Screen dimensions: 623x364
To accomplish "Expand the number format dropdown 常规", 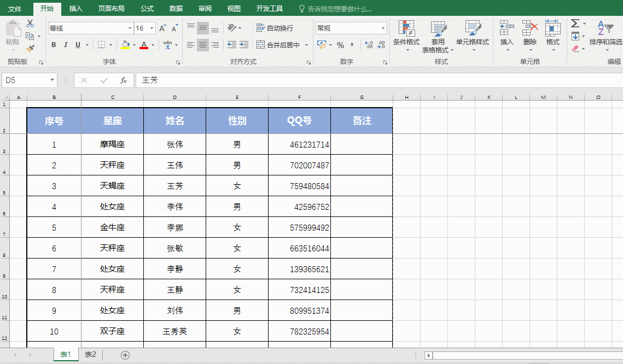I will 383,28.
